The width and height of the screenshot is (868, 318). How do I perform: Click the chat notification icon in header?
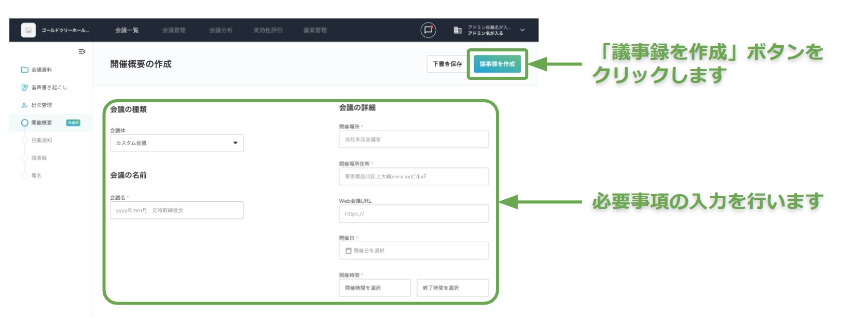[428, 30]
